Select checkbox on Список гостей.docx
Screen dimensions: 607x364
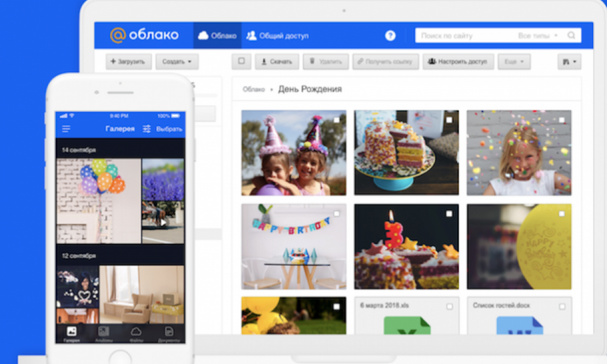tap(561, 306)
